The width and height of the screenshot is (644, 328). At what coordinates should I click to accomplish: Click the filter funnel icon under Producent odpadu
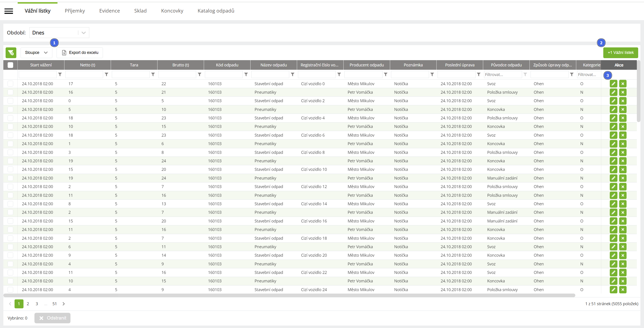tap(385, 74)
